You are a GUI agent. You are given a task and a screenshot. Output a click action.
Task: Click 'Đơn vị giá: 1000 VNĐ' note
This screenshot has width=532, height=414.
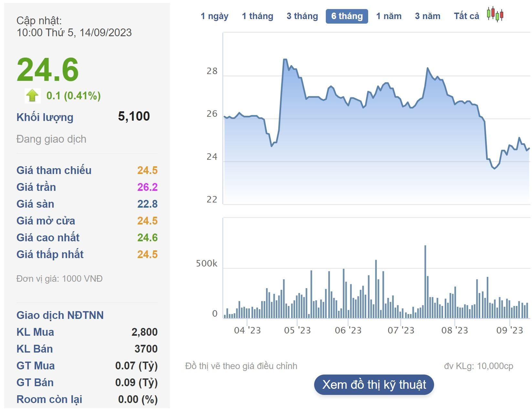(59, 278)
